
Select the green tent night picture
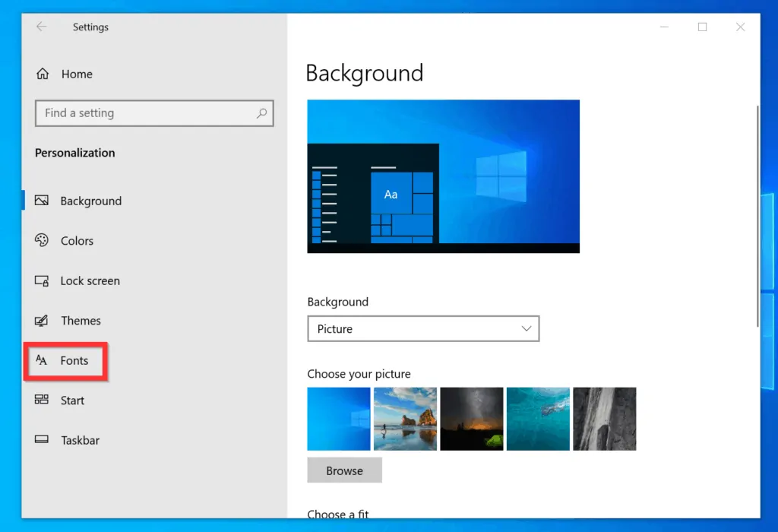[471, 419]
